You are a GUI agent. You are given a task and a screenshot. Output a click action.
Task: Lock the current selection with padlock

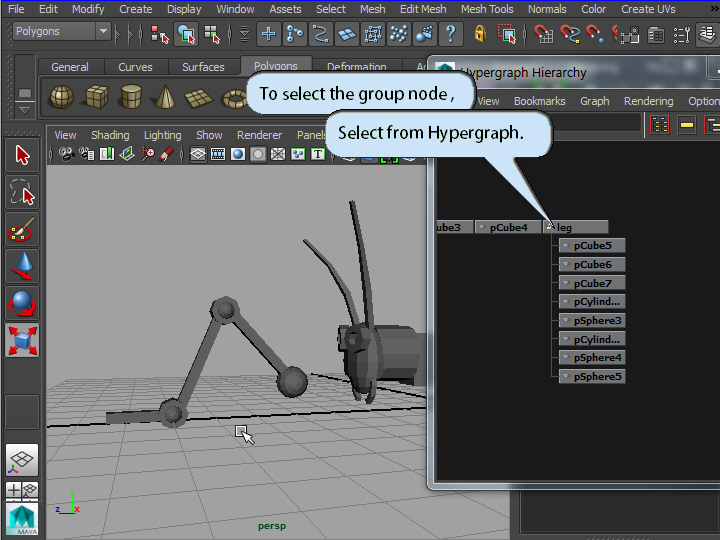pos(480,34)
